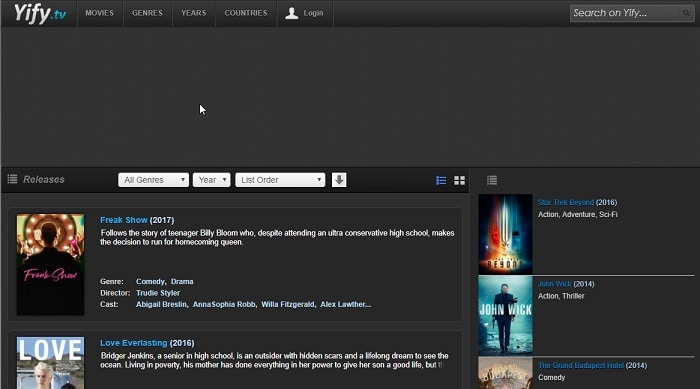700x389 pixels.
Task: Click the Yify.tv logo
Action: 40,13
